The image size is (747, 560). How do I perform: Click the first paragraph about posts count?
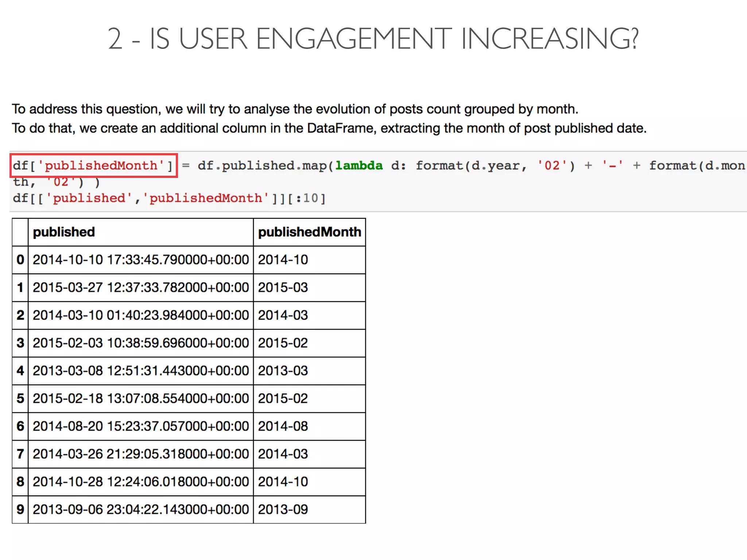click(x=295, y=109)
